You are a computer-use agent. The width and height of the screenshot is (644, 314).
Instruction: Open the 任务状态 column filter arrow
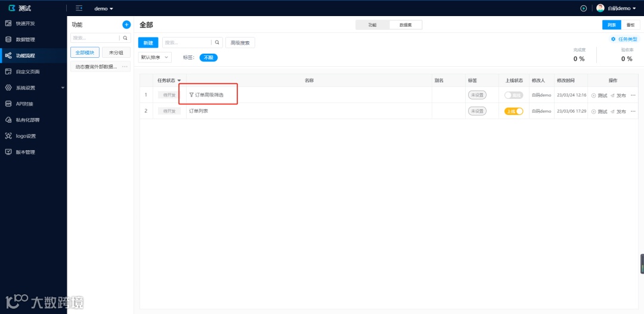click(x=179, y=80)
